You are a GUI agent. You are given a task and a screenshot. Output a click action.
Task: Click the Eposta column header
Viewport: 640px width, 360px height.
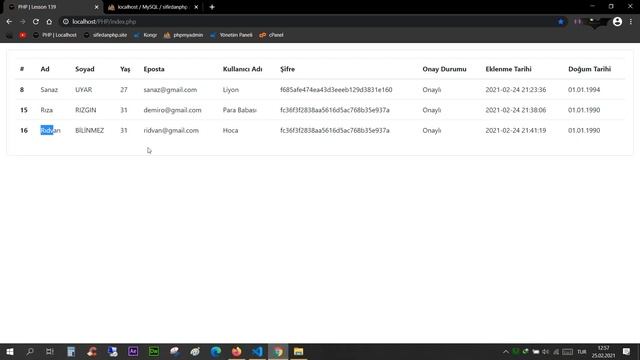[154, 69]
